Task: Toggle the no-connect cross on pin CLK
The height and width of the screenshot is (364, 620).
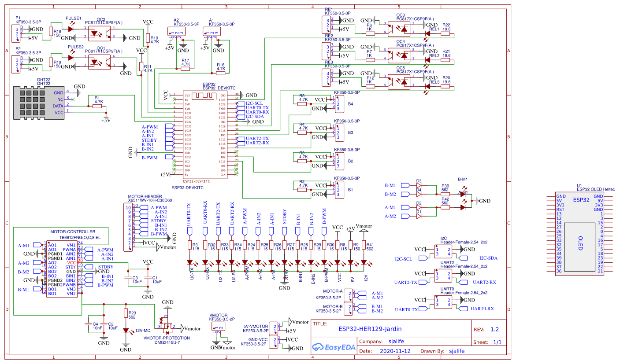Action: pos(236,175)
